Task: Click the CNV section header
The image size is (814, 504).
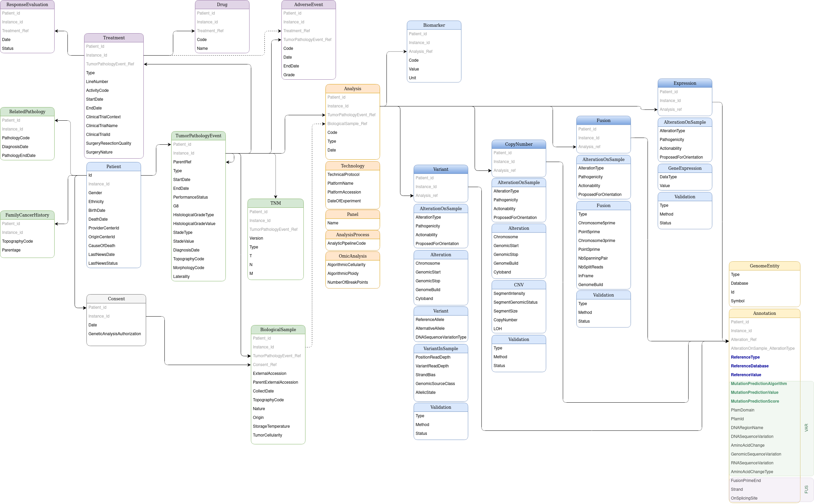Action: click(519, 285)
